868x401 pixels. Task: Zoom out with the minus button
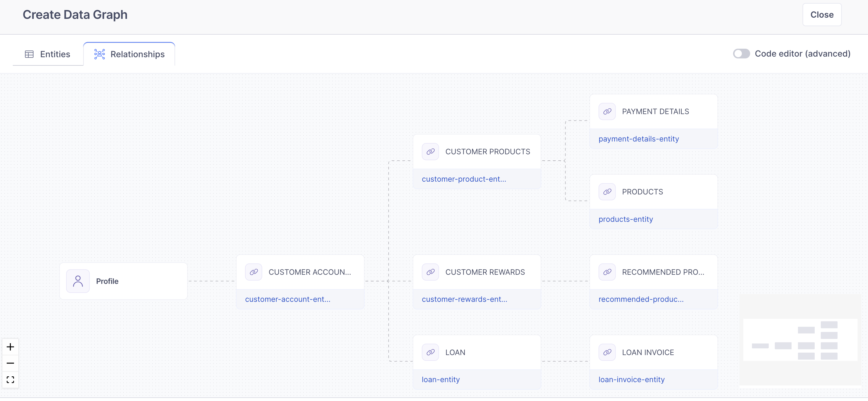pyautogui.click(x=10, y=363)
